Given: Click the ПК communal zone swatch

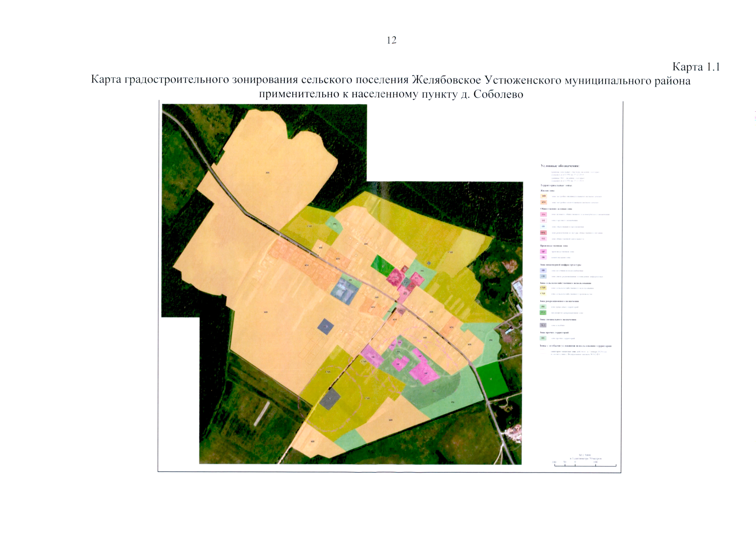Looking at the screenshot, I should [x=543, y=257].
